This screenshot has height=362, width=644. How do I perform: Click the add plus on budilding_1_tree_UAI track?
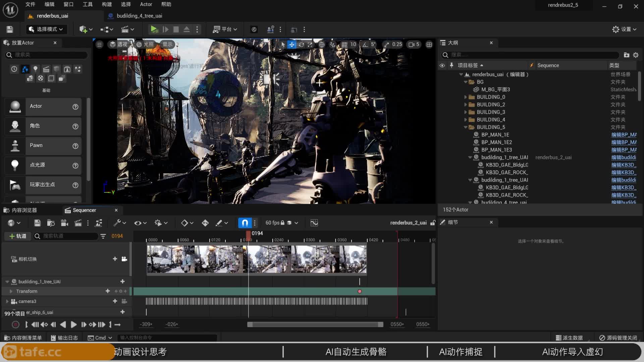122,282
